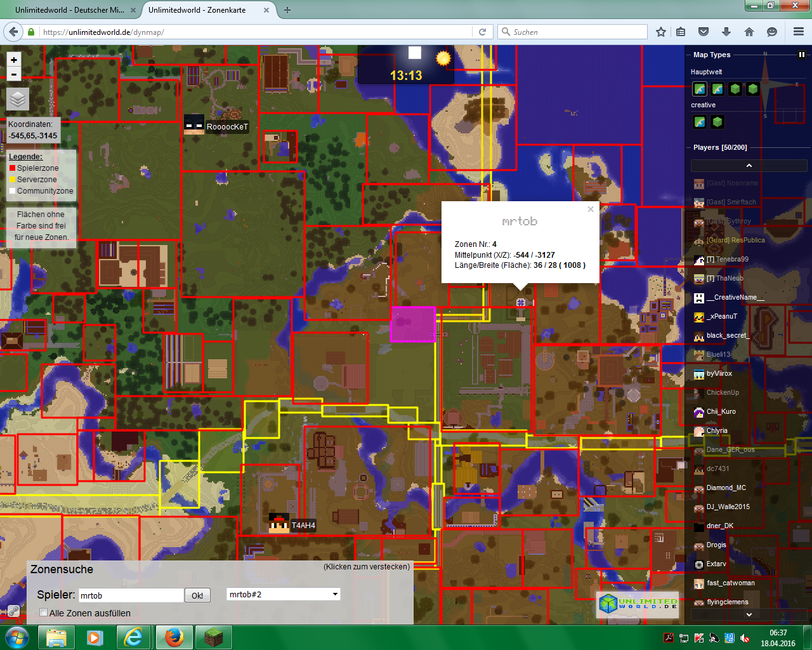Select the creative world 3D cube map
The height and width of the screenshot is (650, 812).
[717, 122]
